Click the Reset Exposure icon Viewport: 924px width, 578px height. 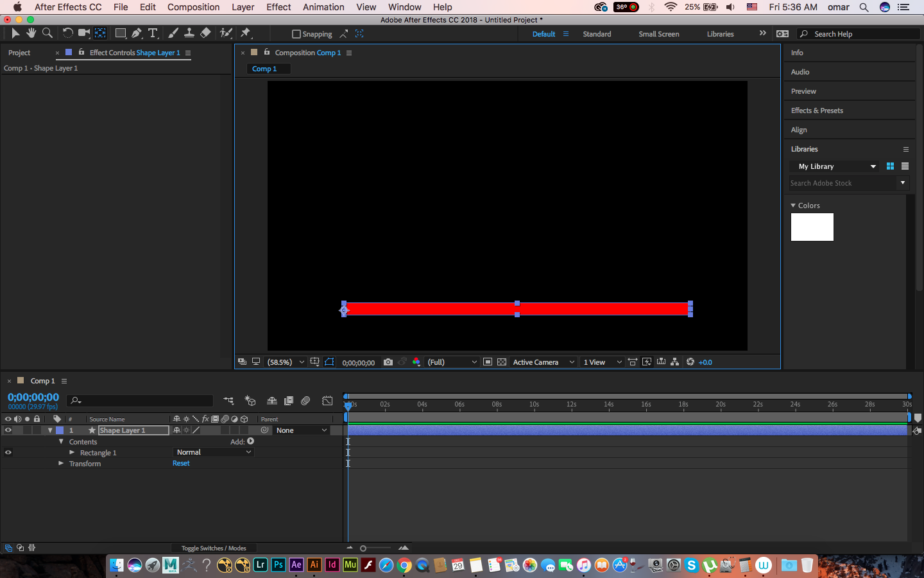click(690, 362)
